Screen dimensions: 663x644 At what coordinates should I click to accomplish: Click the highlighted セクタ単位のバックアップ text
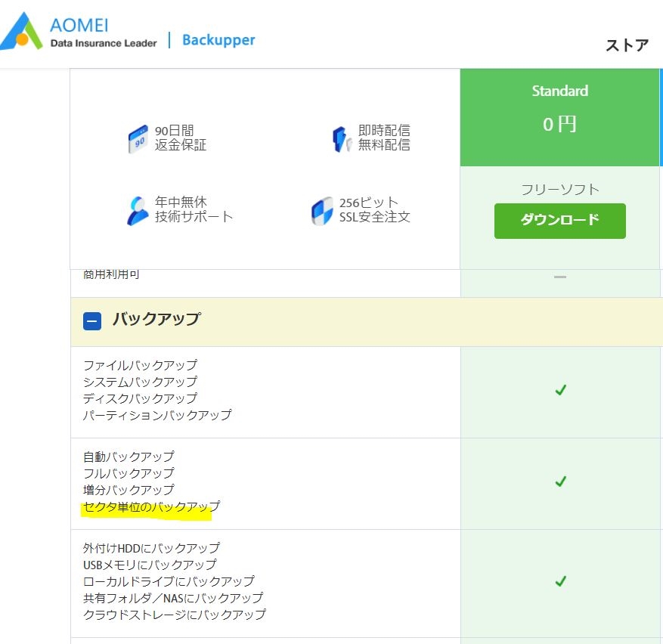[151, 506]
